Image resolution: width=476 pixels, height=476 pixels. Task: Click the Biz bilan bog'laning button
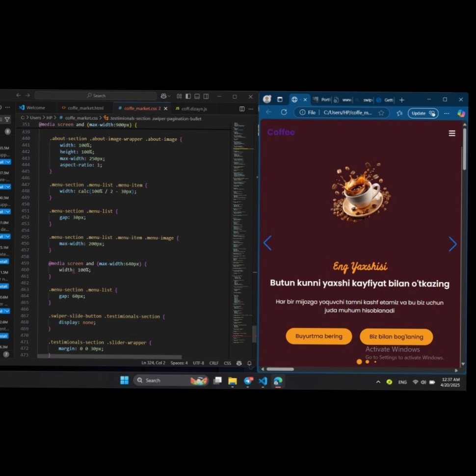coord(396,337)
